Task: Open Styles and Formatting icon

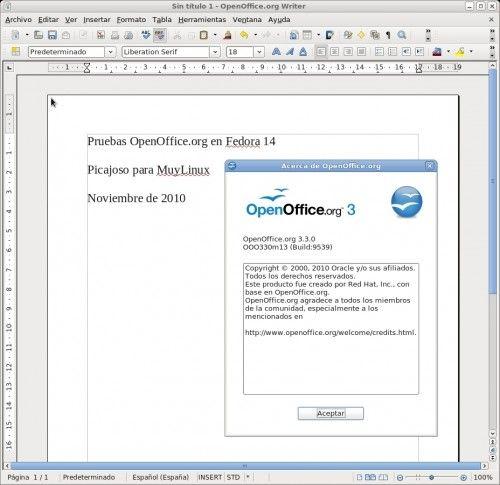Action: click(16, 51)
